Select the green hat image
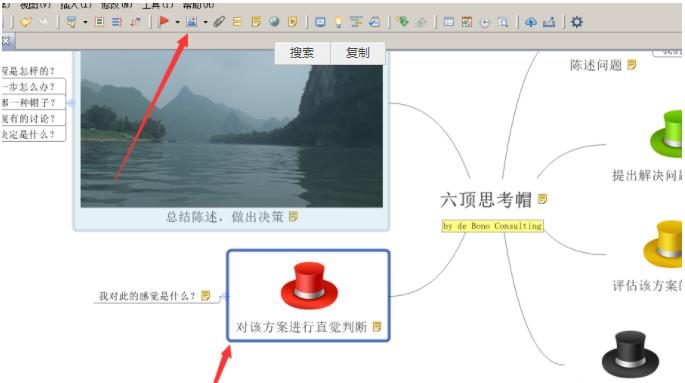This screenshot has height=383, width=685. [x=666, y=134]
